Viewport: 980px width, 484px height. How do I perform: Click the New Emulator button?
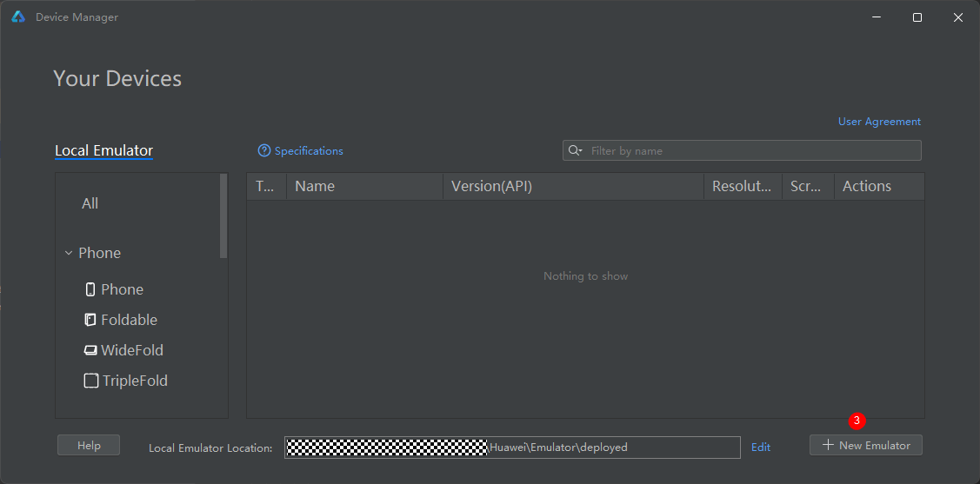click(865, 445)
